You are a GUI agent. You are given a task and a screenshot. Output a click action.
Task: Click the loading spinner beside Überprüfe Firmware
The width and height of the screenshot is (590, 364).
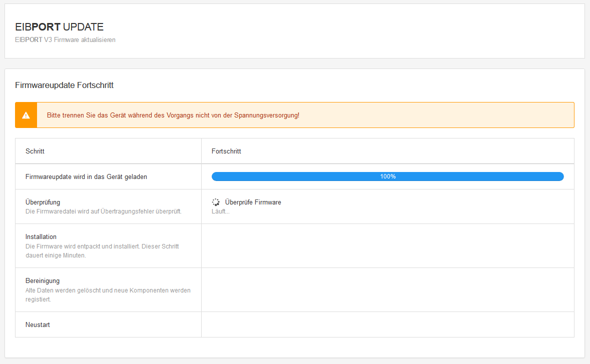216,202
